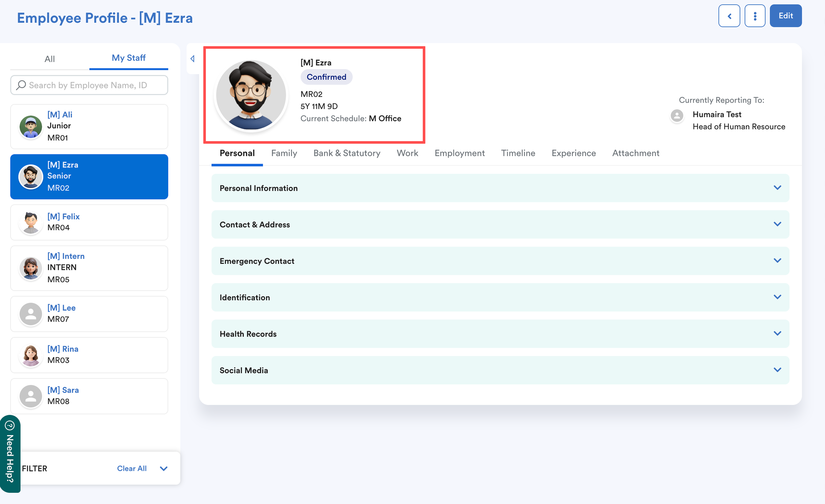825x504 pixels.
Task: Click the back arrow button at top right
Action: pos(729,16)
